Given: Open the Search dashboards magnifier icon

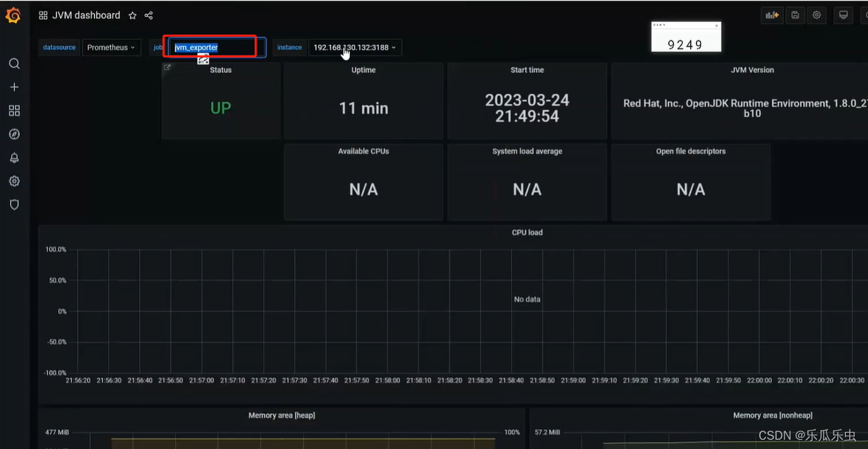Looking at the screenshot, I should [x=14, y=64].
